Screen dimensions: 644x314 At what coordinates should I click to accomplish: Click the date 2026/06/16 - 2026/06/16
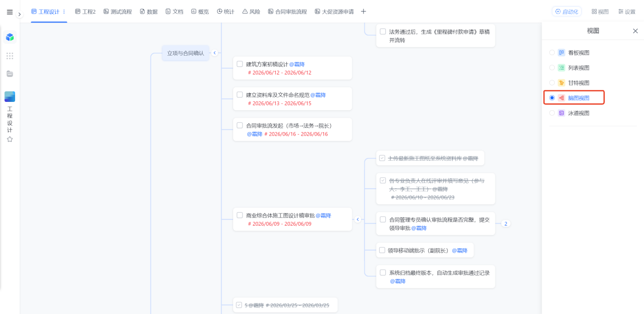[x=296, y=134]
